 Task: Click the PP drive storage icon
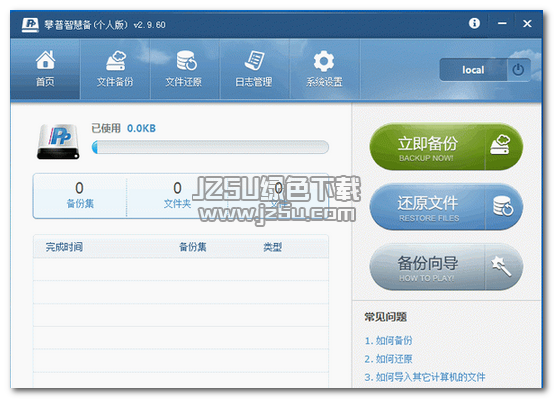point(58,141)
